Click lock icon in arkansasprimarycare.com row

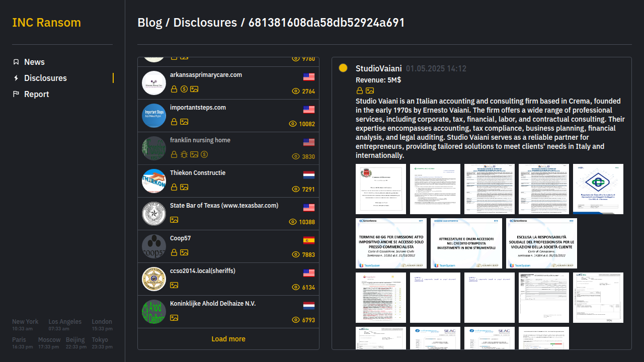click(x=174, y=89)
